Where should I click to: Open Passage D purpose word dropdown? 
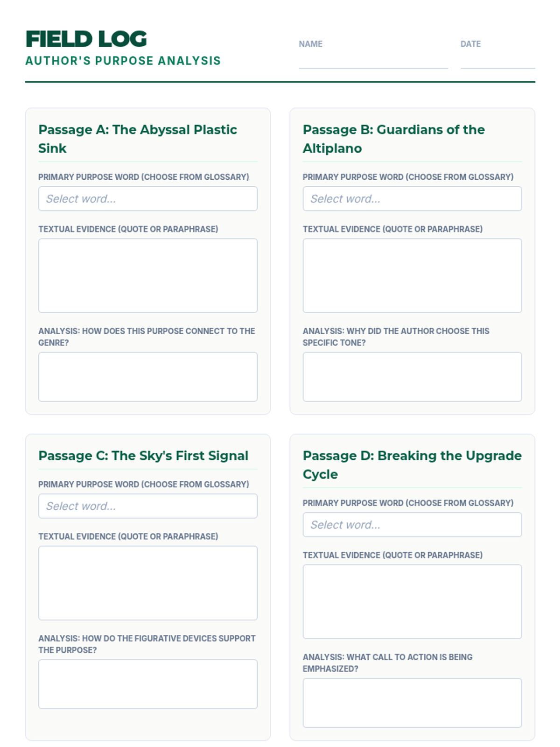[x=412, y=525]
